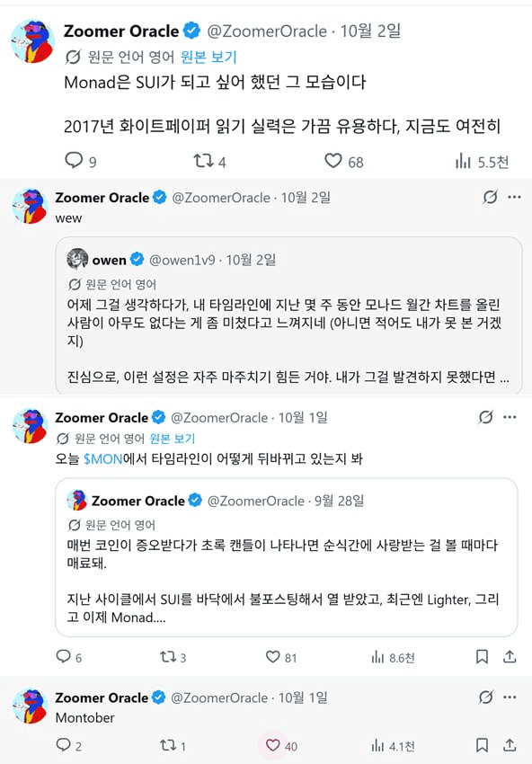This screenshot has width=532, height=764.
Task: Toggle translation icon on the $MON tweet
Action: (x=485, y=417)
